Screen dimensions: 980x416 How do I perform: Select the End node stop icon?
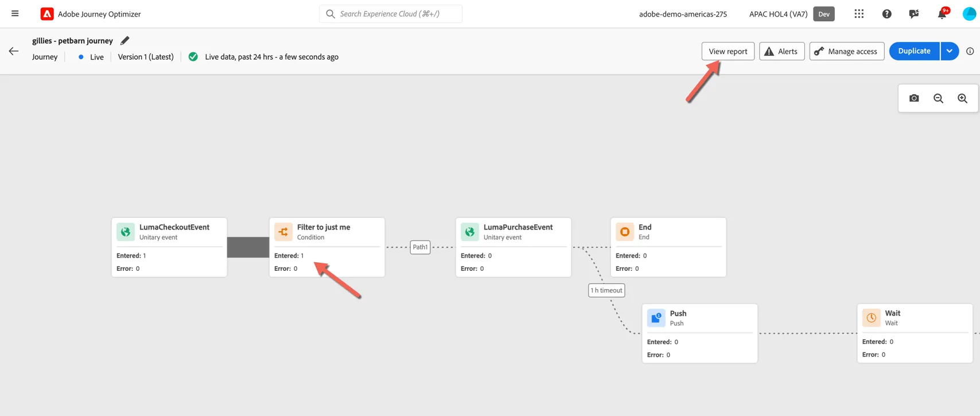(625, 232)
